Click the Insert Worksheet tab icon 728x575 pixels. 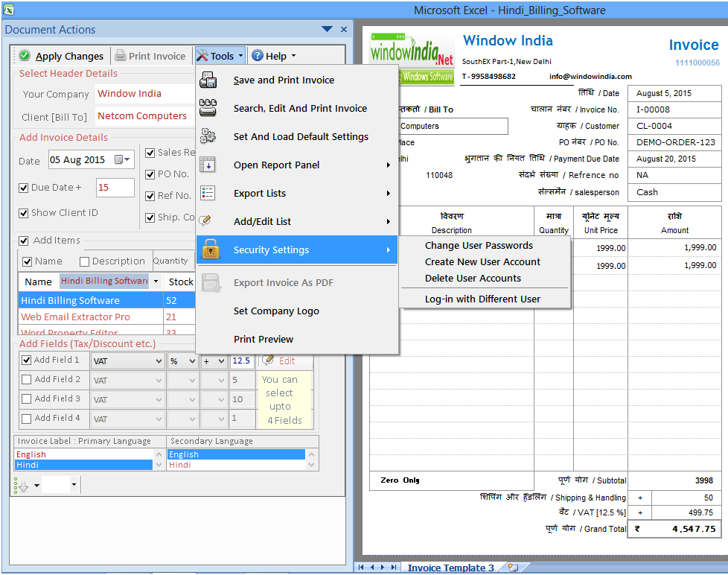pos(514,567)
